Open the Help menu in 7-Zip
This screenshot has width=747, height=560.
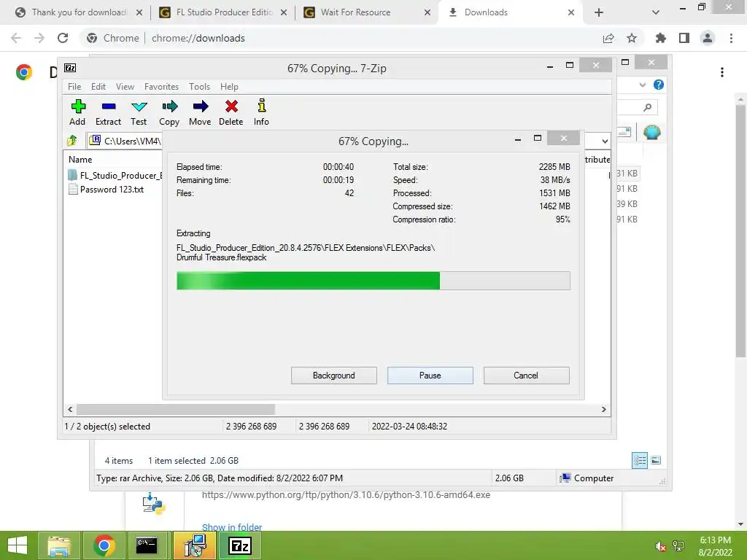pyautogui.click(x=229, y=87)
